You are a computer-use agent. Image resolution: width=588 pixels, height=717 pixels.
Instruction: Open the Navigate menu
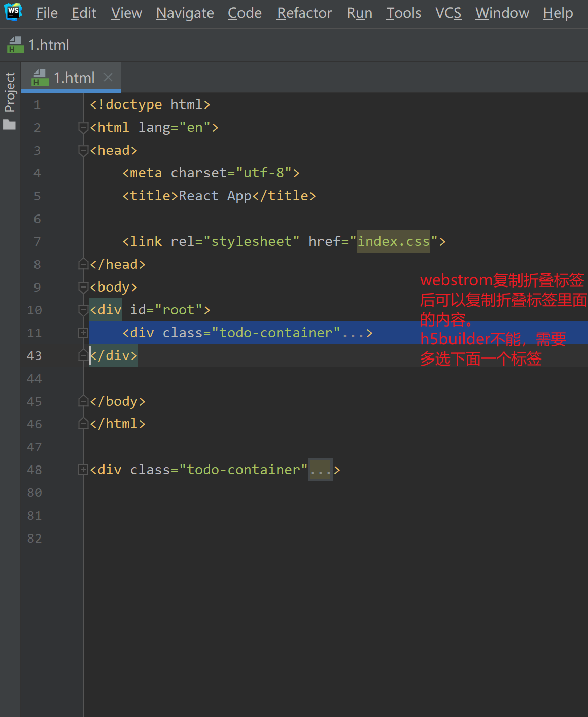(185, 13)
